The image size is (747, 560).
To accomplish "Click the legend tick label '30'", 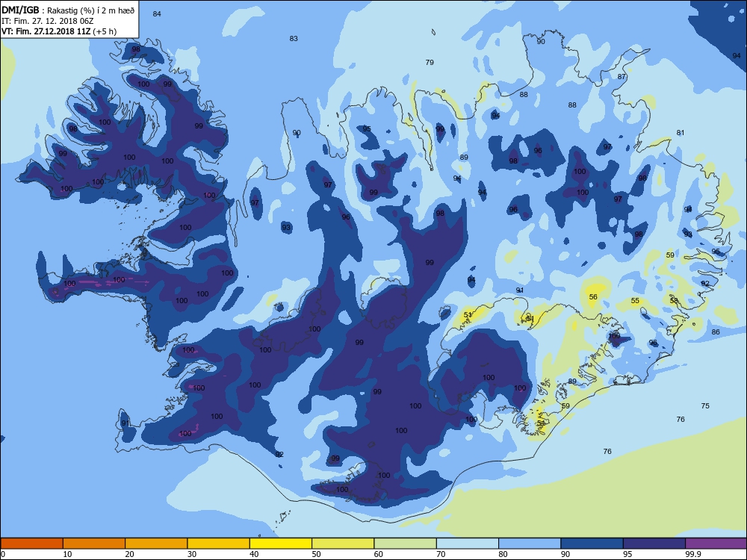I will pos(192,554).
